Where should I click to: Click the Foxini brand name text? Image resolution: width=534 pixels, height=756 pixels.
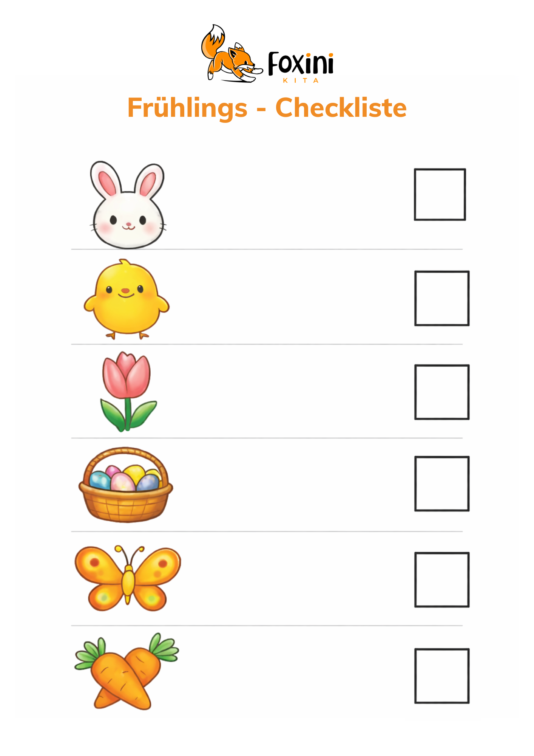click(301, 64)
